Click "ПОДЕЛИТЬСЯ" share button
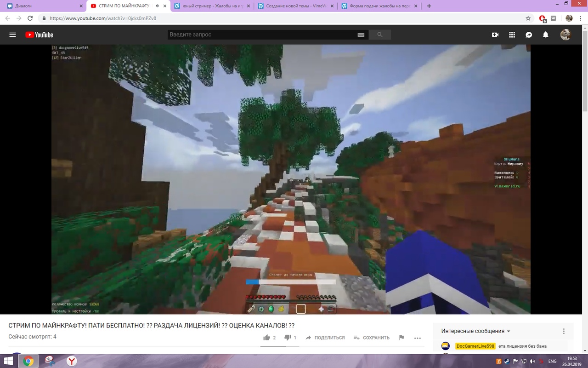The height and width of the screenshot is (368, 588). (x=325, y=338)
